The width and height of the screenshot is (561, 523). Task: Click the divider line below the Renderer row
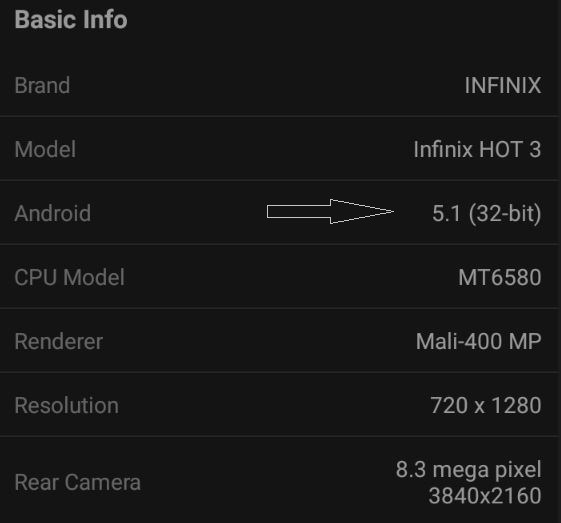click(280, 372)
